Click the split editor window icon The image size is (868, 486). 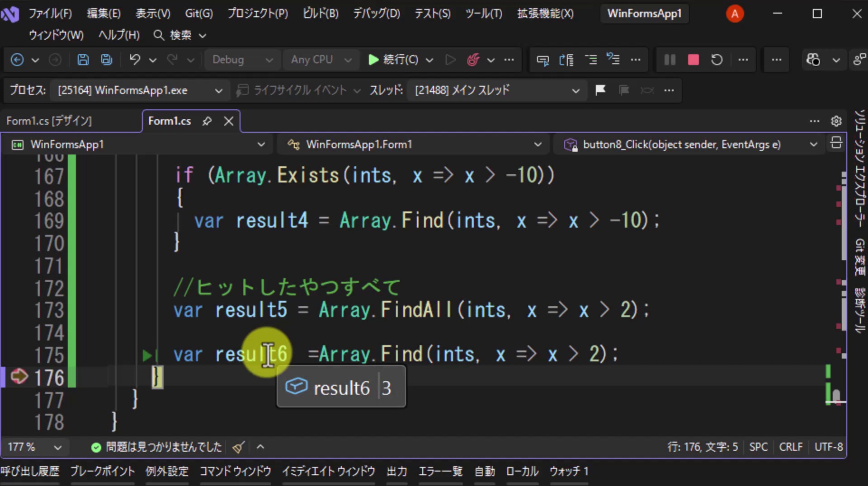click(836, 143)
